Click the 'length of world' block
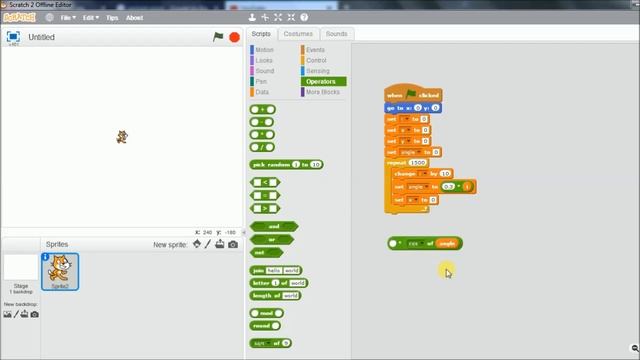The height and width of the screenshot is (360, 640). click(276, 296)
